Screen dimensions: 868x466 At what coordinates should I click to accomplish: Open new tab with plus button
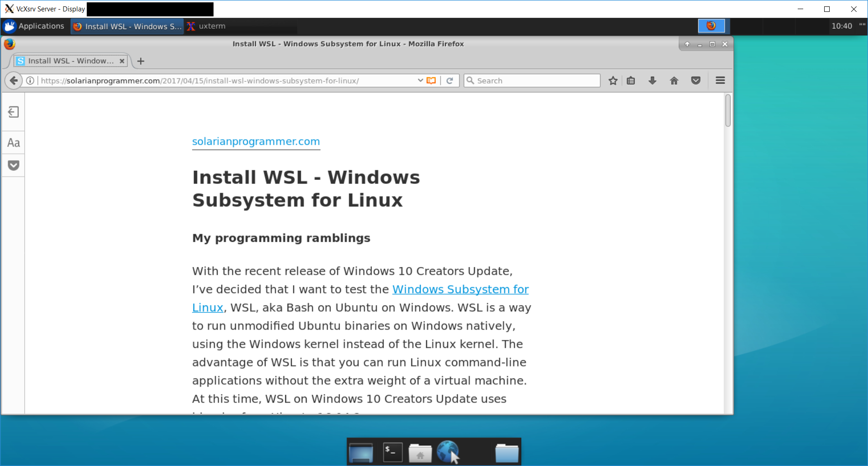coord(141,61)
